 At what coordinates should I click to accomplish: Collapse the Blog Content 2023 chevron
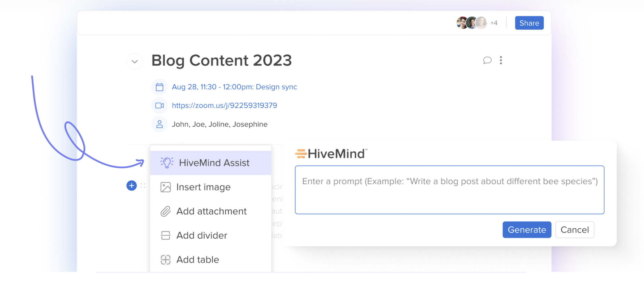135,61
